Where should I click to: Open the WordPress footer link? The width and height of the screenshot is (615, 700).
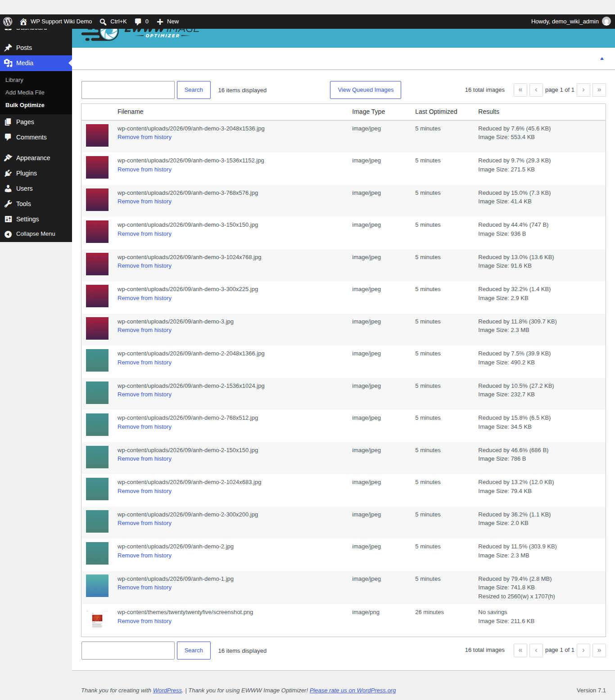coord(167,691)
